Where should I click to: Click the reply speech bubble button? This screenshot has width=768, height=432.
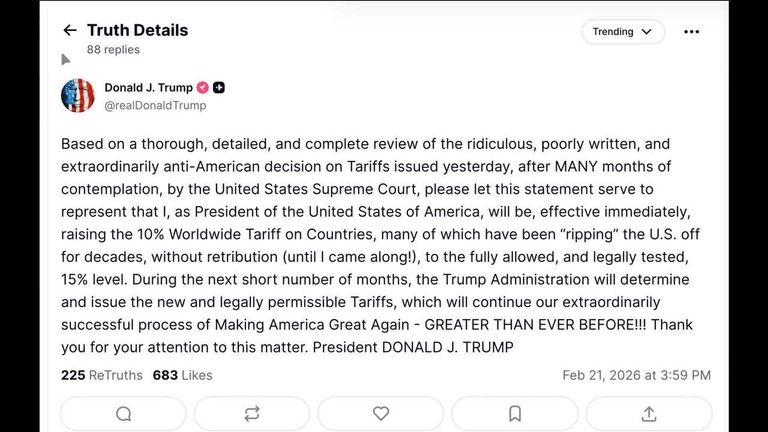click(x=123, y=414)
